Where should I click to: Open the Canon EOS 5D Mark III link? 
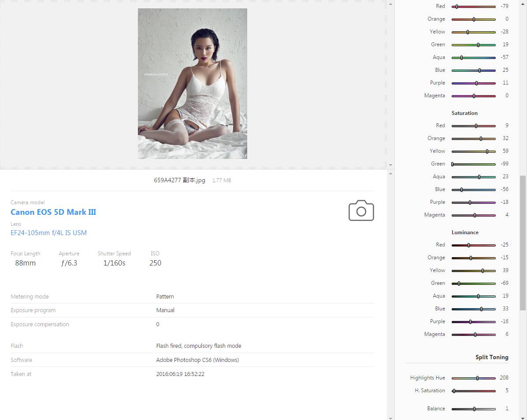53,212
